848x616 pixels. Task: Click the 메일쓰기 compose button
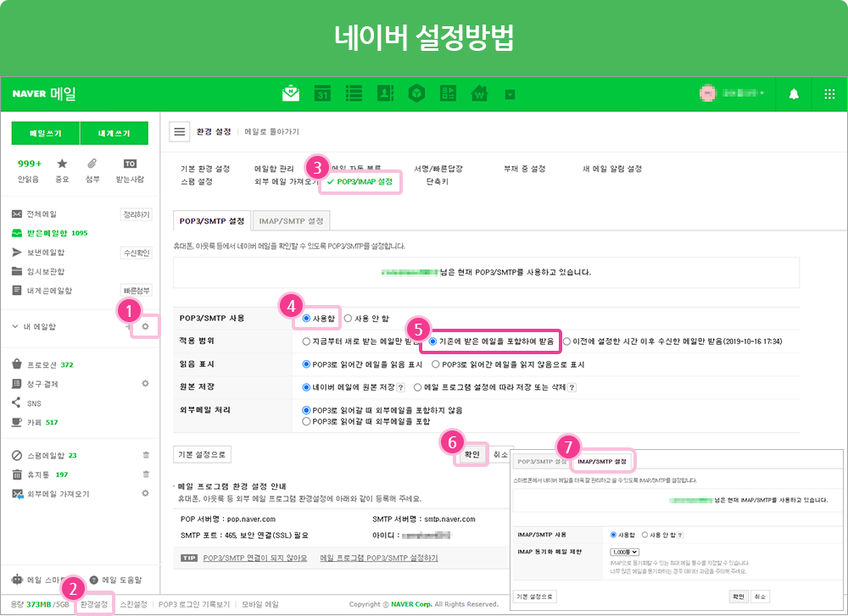pos(46,134)
